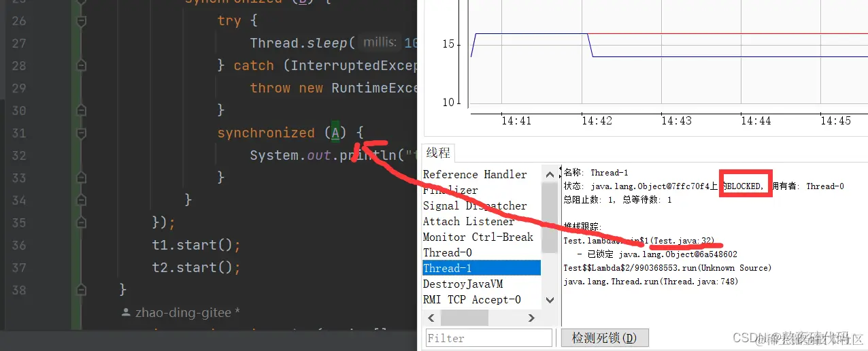Click the t1.start(); statement

pos(197,245)
